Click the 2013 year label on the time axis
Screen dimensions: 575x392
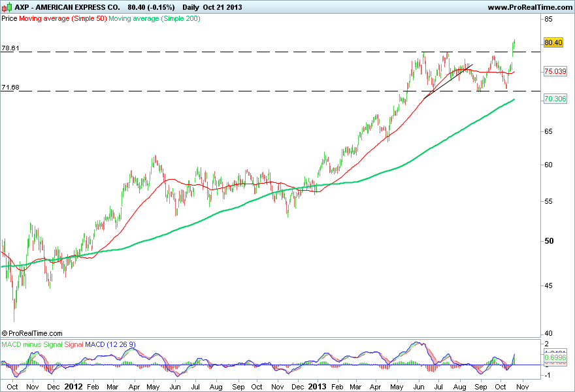tap(317, 387)
